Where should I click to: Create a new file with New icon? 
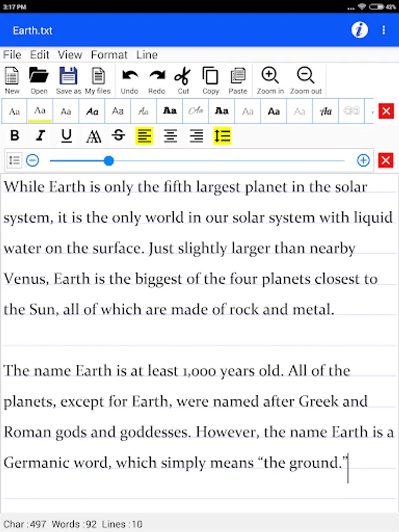[x=12, y=80]
